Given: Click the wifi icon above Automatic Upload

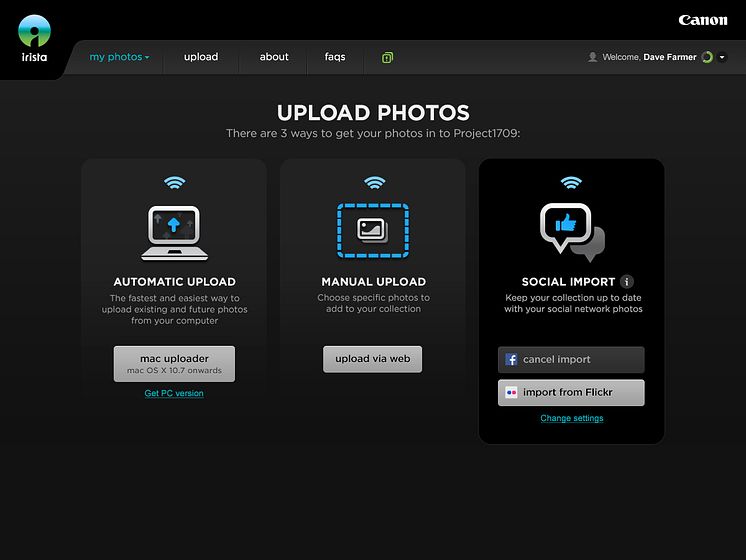Looking at the screenshot, I should tap(174, 183).
